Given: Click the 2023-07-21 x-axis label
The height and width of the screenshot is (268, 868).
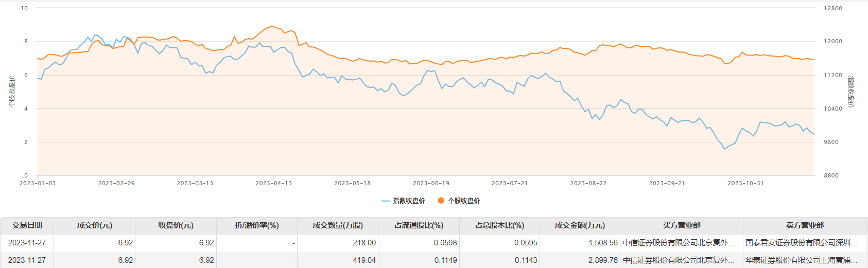Looking at the screenshot, I should (510, 183).
